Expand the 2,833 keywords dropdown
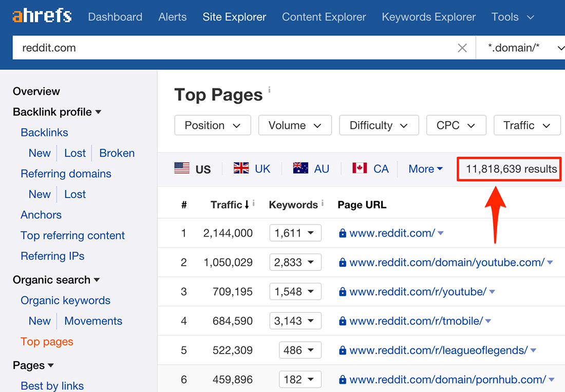565x392 pixels. (x=295, y=262)
